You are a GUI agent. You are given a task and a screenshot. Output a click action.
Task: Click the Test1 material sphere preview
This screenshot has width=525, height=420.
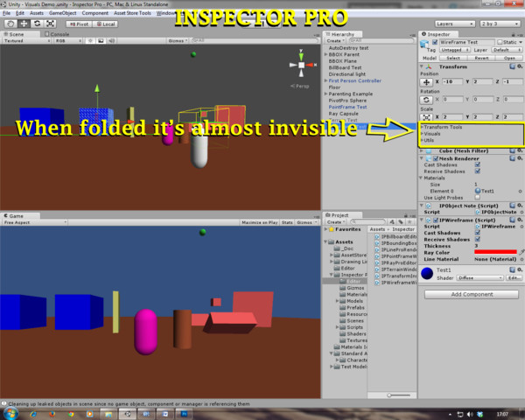coord(427,274)
